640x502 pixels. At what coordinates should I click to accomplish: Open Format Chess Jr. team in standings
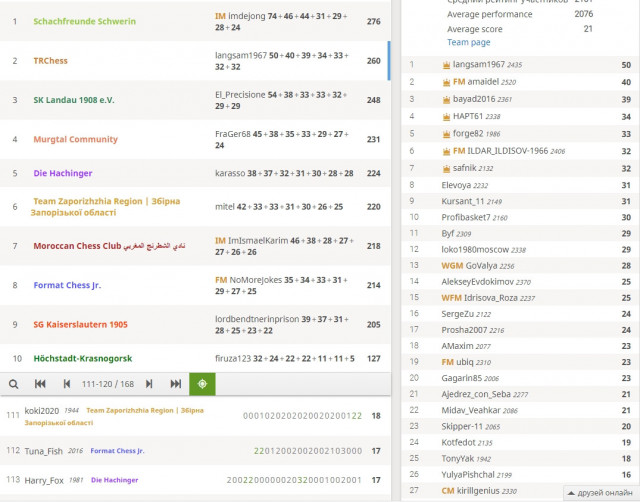(x=67, y=285)
